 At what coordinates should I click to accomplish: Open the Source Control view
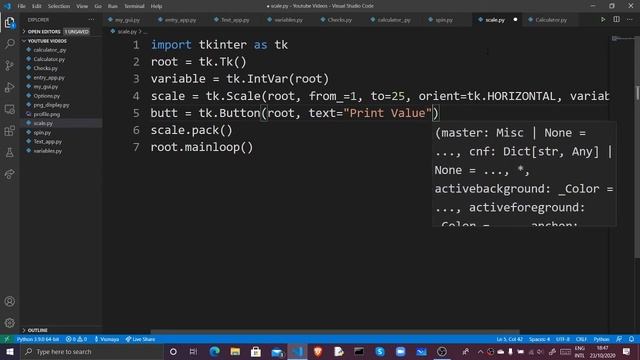click(9, 65)
